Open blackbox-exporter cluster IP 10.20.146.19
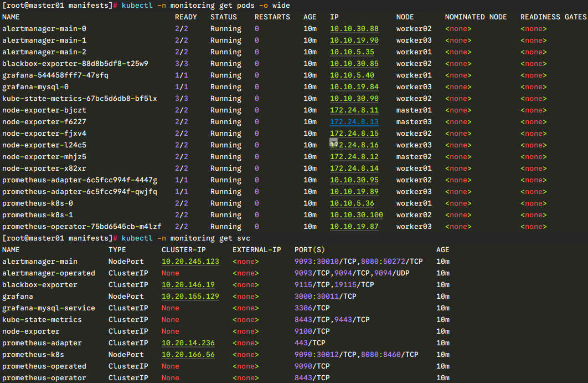 tap(188, 285)
